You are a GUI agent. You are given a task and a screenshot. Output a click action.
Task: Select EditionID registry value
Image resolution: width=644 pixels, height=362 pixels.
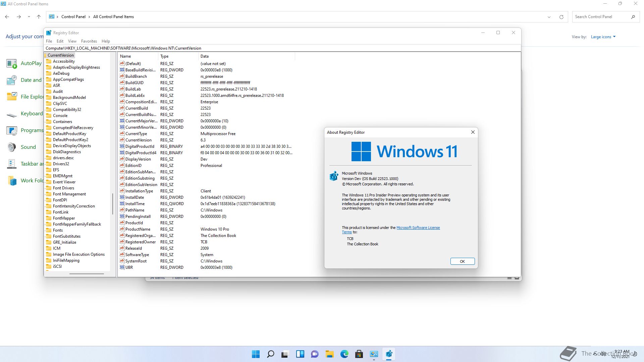(x=133, y=166)
